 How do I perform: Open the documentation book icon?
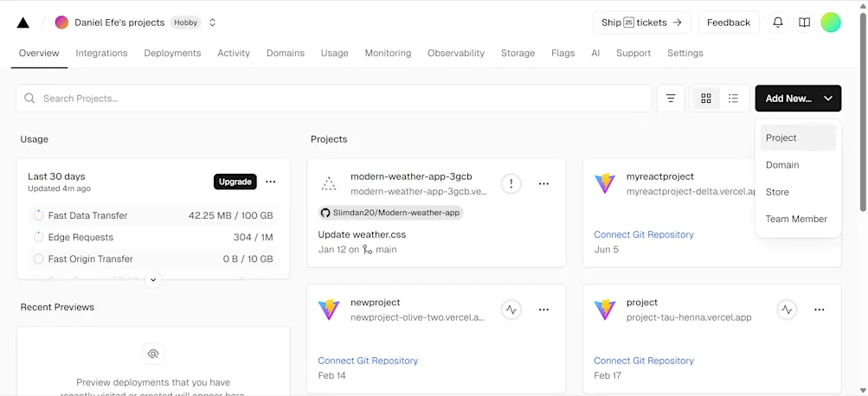pyautogui.click(x=804, y=22)
